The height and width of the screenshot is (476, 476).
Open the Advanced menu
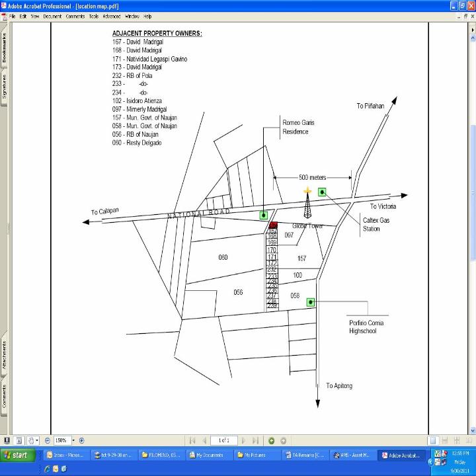(111, 16)
